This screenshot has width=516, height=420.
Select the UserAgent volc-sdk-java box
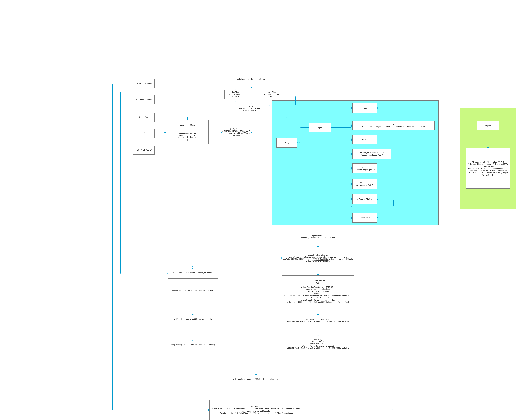coord(365,184)
